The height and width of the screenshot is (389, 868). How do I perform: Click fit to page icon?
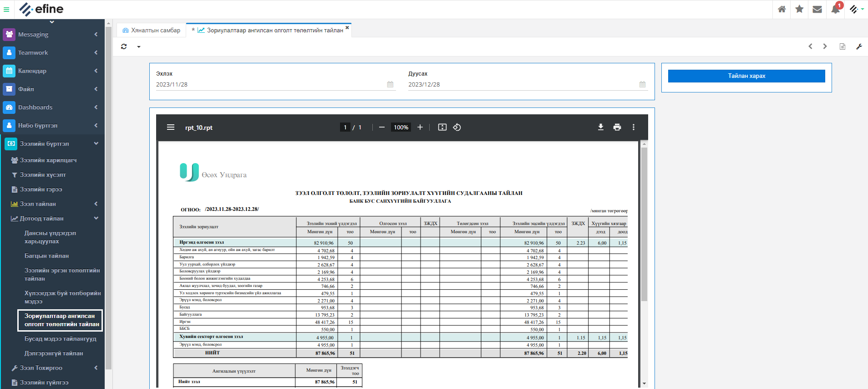coord(442,128)
